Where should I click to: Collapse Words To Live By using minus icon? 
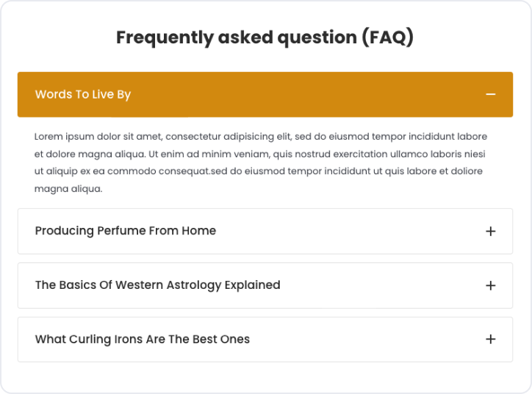[x=491, y=95]
